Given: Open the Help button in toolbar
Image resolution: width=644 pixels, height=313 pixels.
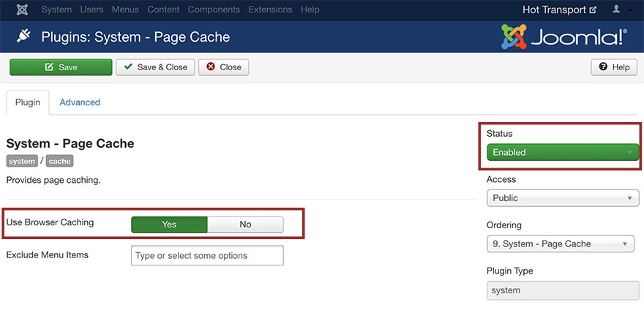Looking at the screenshot, I should (613, 67).
